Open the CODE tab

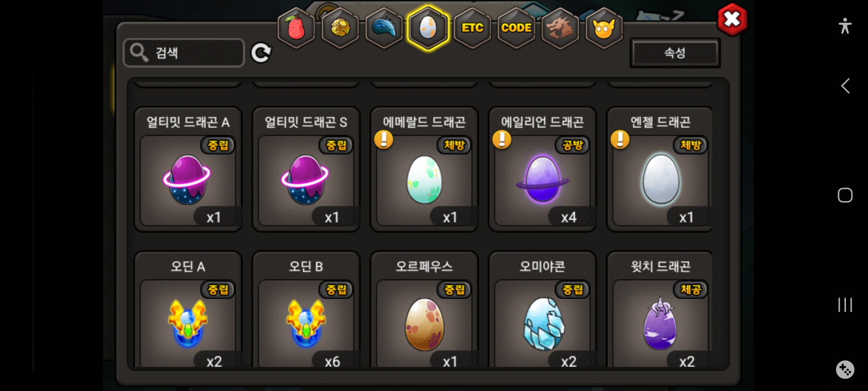point(516,28)
